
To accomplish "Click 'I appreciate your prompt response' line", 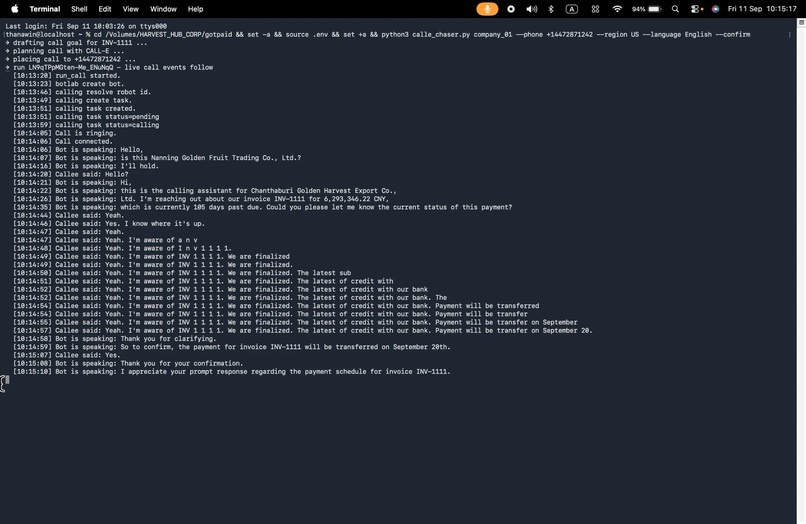I will click(x=232, y=372).
